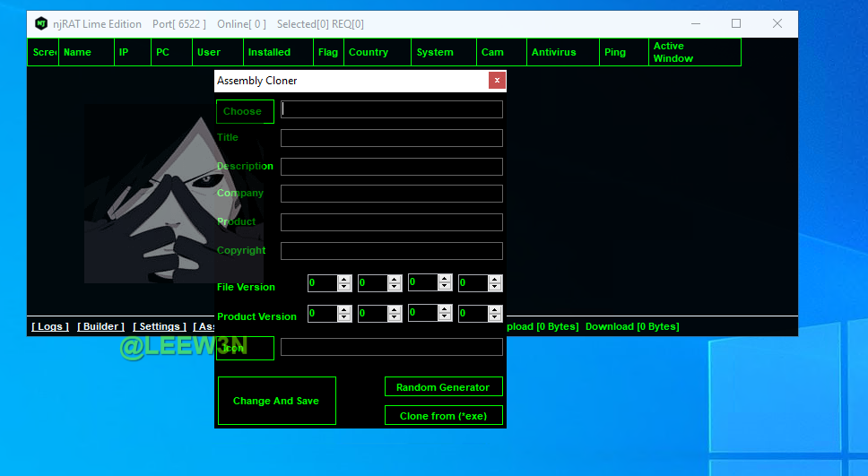Viewport: 868px width, 476px height.
Task: Click into the Company input field
Action: (x=391, y=194)
